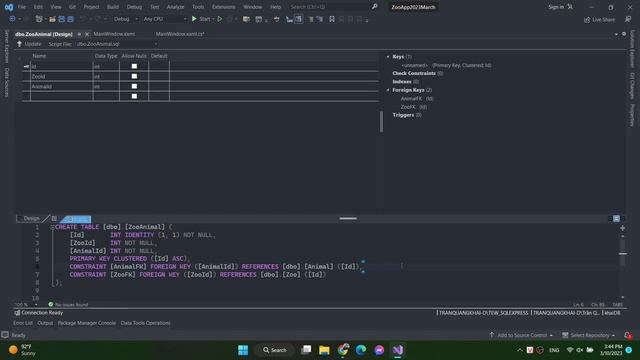
Task: Click the Visual Studio taskbar icon
Action: click(x=398, y=350)
